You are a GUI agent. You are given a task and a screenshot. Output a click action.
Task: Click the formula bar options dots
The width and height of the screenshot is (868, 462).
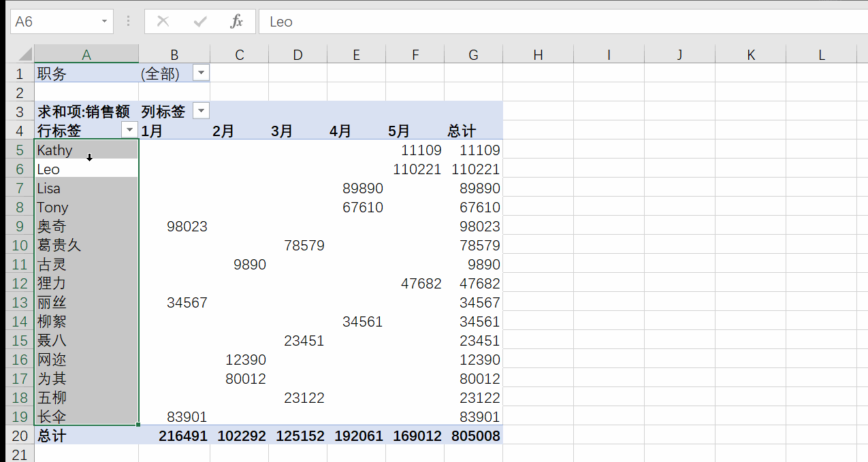pyautogui.click(x=128, y=21)
